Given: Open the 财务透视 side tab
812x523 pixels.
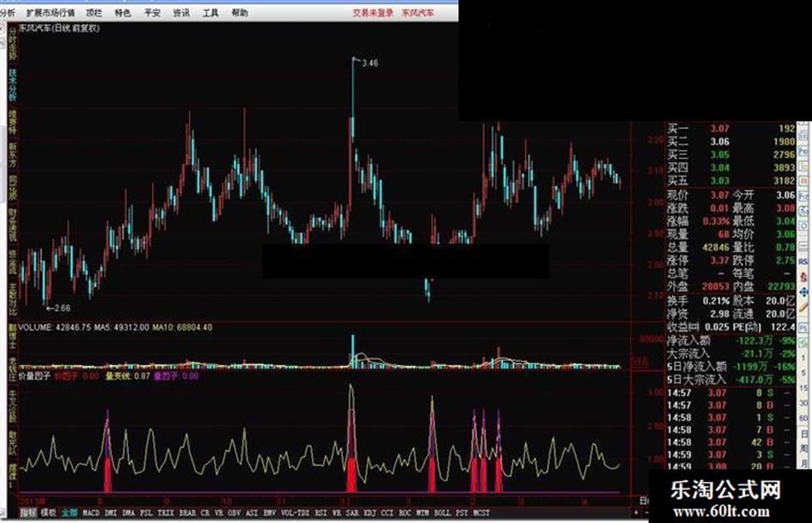Looking at the screenshot, I should click(x=12, y=226).
